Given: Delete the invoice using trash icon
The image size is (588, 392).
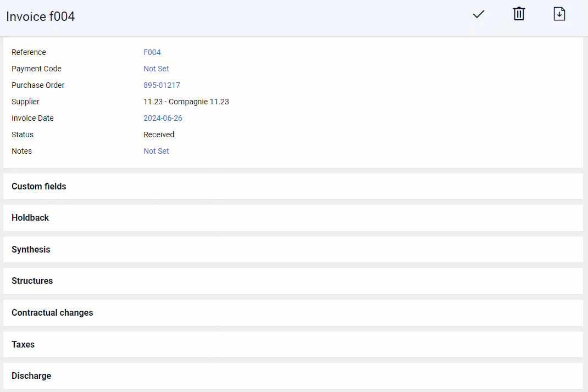Looking at the screenshot, I should (x=519, y=14).
